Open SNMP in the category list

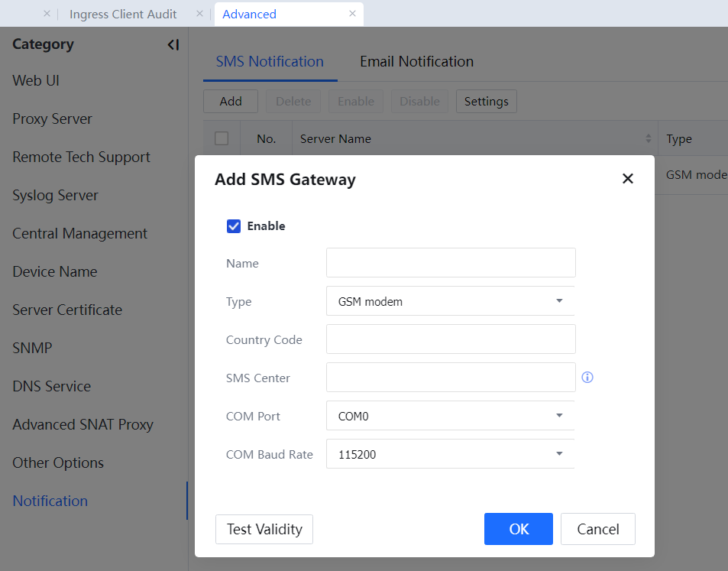32,348
